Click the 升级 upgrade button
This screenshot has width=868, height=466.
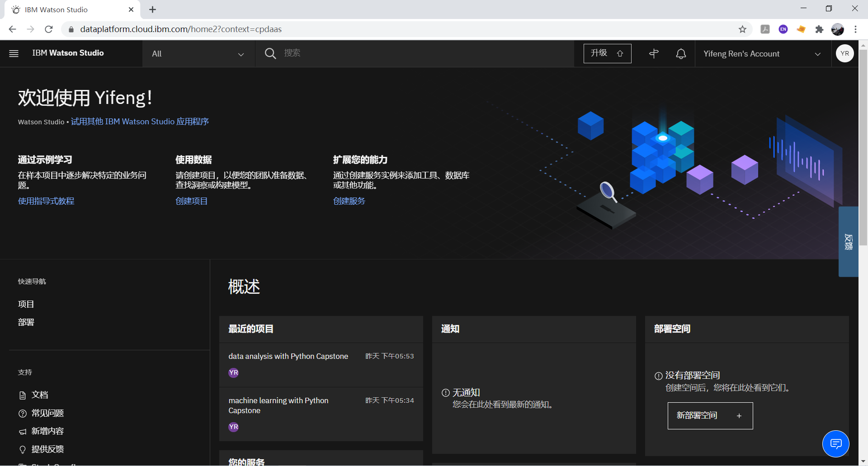point(607,53)
